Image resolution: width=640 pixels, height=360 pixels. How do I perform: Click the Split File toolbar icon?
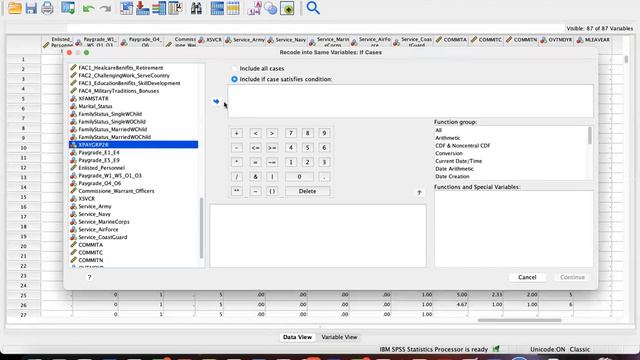pyautogui.click(x=217, y=8)
